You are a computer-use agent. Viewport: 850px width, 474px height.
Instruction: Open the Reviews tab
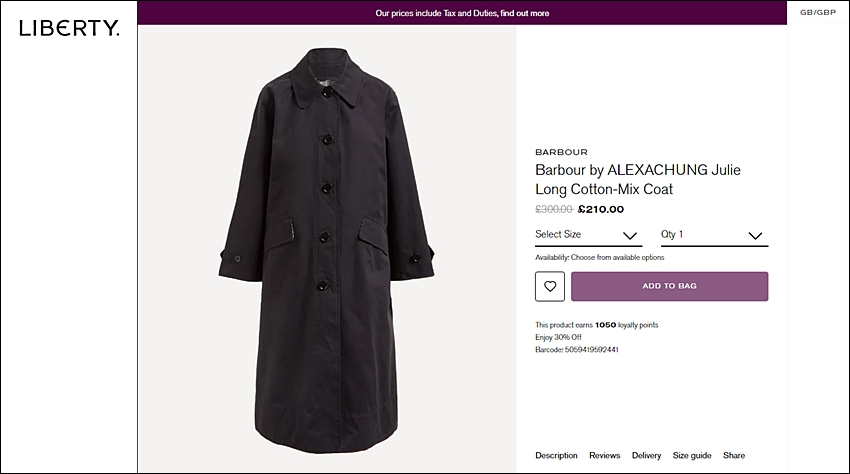point(604,456)
